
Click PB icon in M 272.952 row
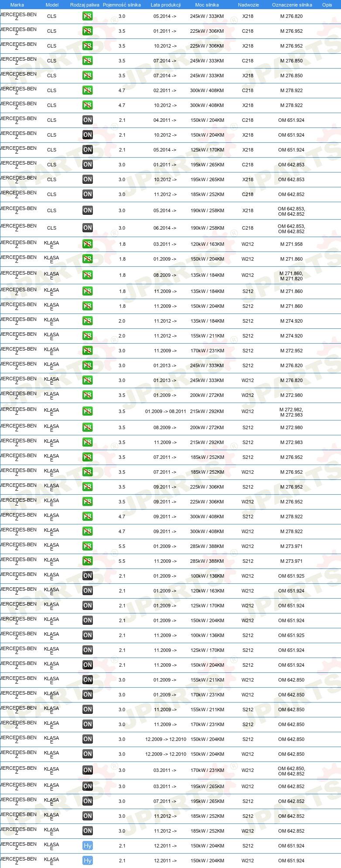87,351
